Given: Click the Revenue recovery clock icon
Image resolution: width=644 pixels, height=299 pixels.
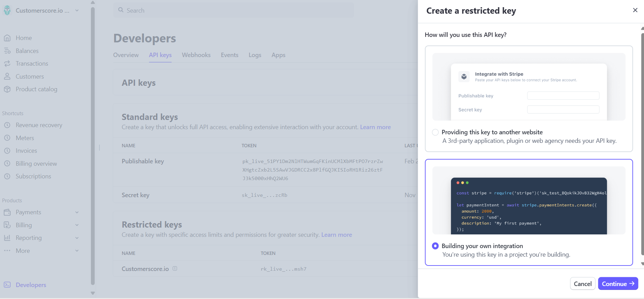Looking at the screenshot, I should pyautogui.click(x=7, y=125).
